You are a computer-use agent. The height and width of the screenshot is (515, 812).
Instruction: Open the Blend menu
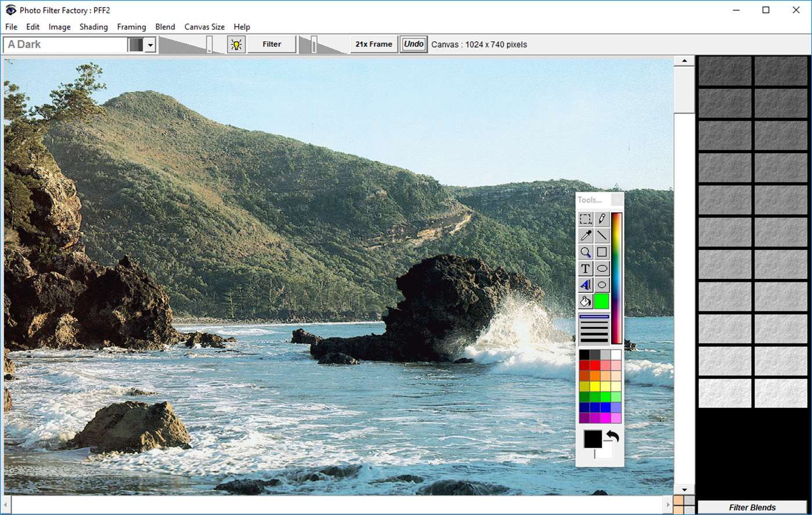(x=165, y=27)
